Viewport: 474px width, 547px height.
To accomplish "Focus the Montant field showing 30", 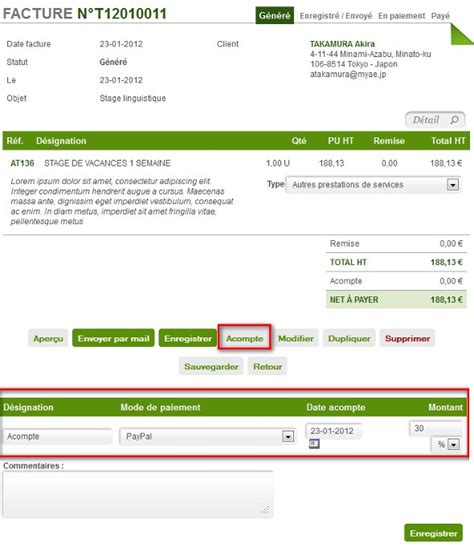I will (x=436, y=428).
